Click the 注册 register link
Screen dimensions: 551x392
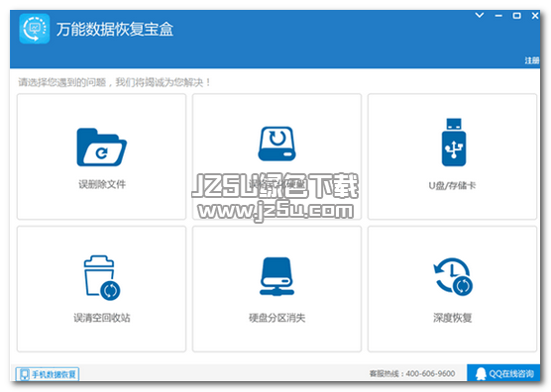click(532, 60)
